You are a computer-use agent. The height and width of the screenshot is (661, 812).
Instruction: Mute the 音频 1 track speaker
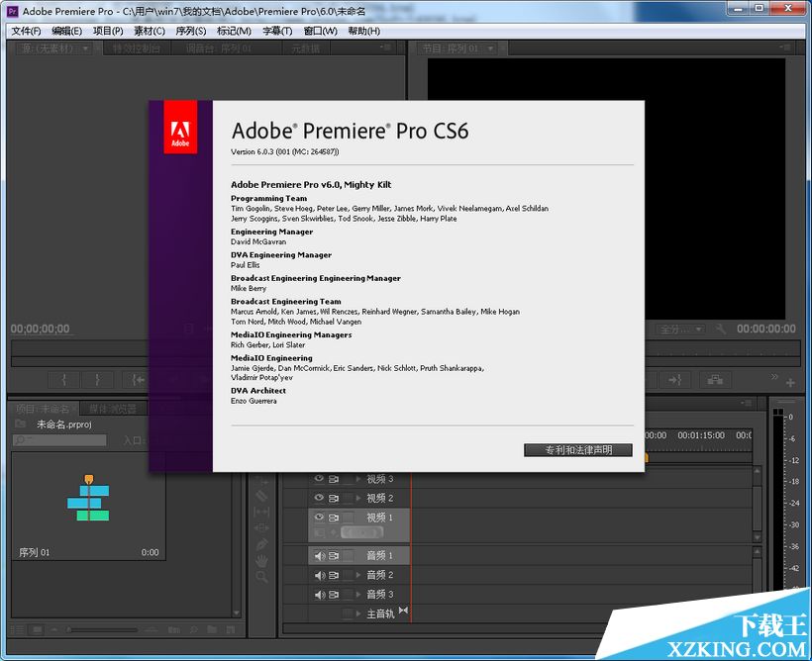click(x=320, y=555)
